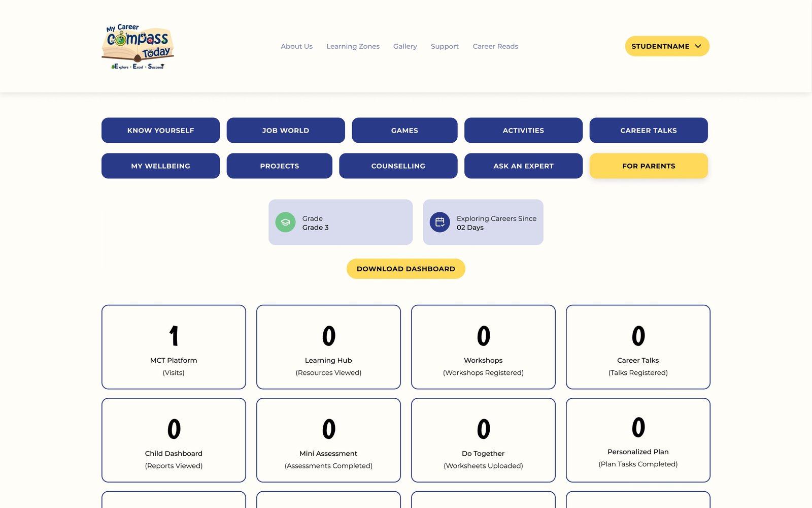Select the KNOW YOURSELF section

tap(160, 131)
